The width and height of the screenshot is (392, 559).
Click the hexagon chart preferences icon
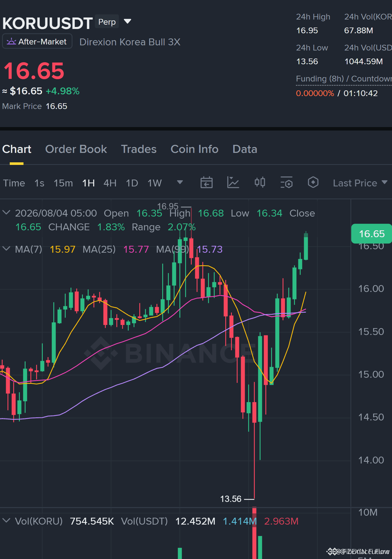tap(313, 182)
